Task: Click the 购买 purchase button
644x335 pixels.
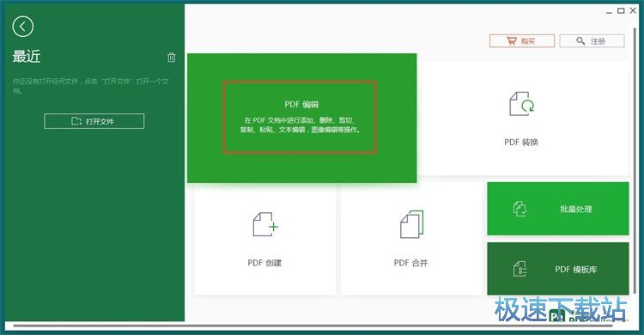Action: coord(522,41)
